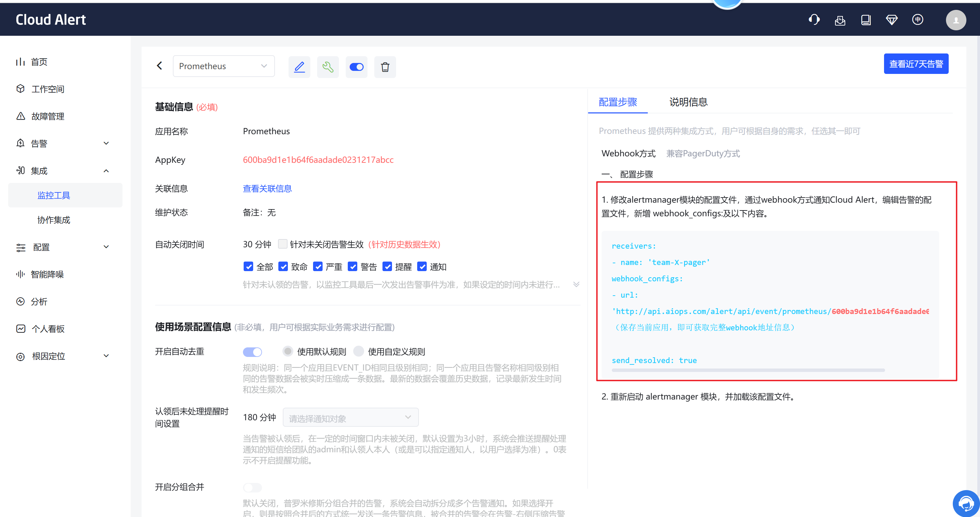Click the 工作空间 cube icon
This screenshot has height=517, width=980.
(x=20, y=89)
